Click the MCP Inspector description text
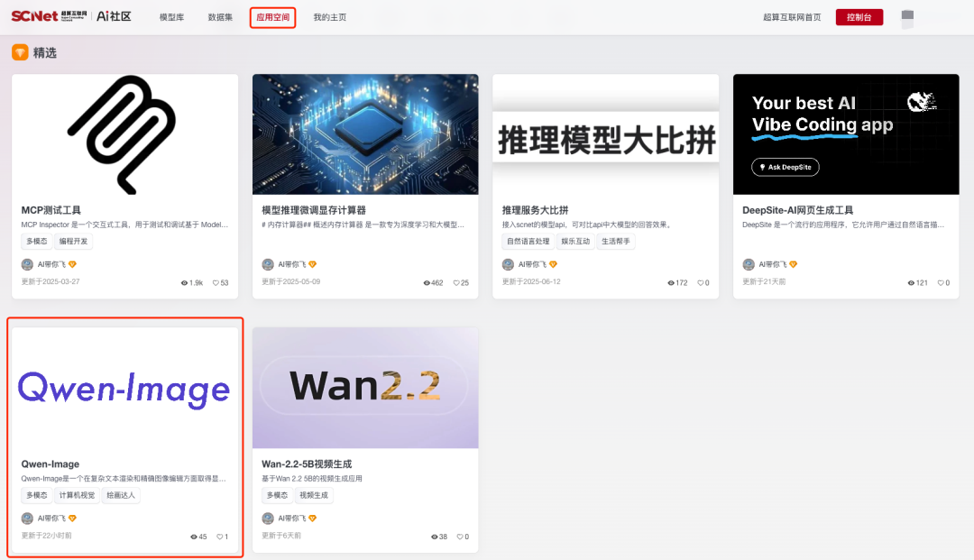974x560 pixels. point(124,225)
